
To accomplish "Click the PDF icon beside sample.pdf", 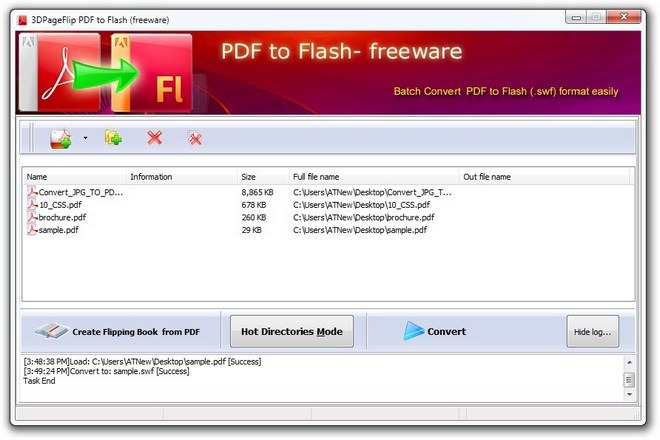I will (x=32, y=230).
